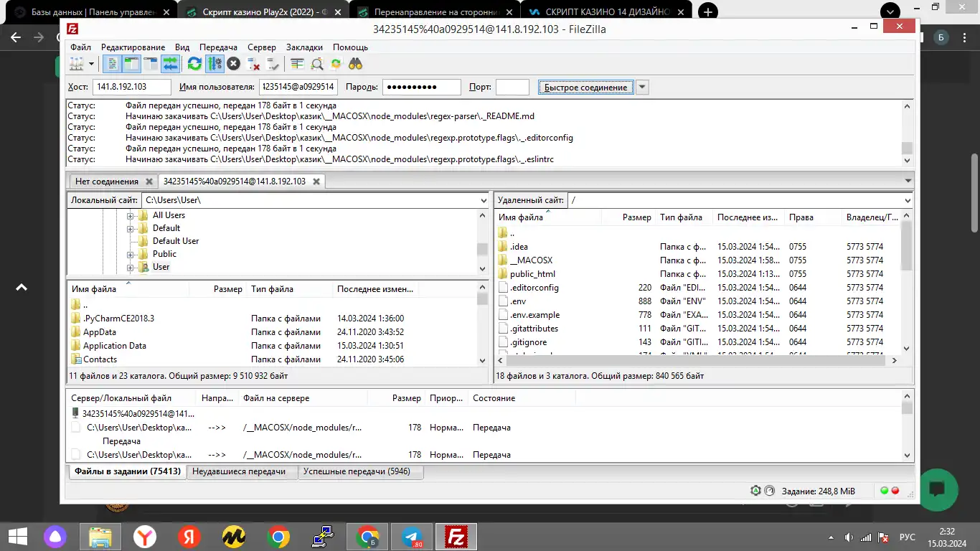This screenshot has height=551, width=980.
Task: Open speed limits gauge icon
Action: coord(770,491)
